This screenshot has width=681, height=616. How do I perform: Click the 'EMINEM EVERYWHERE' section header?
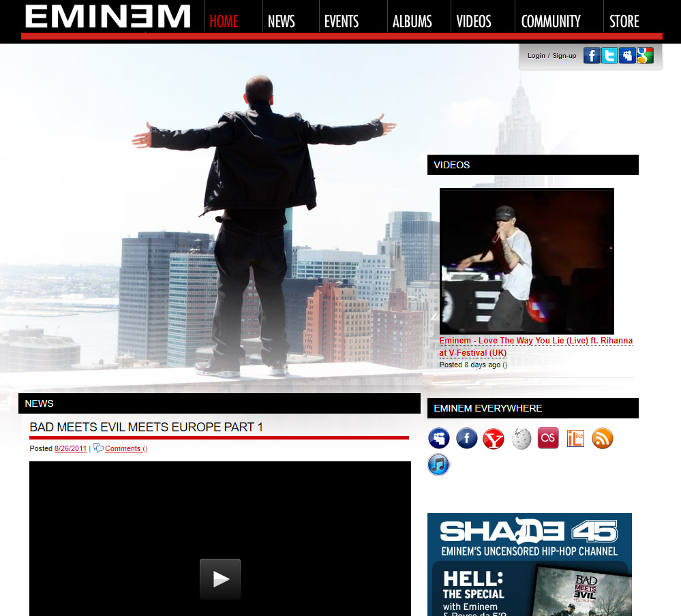point(533,408)
